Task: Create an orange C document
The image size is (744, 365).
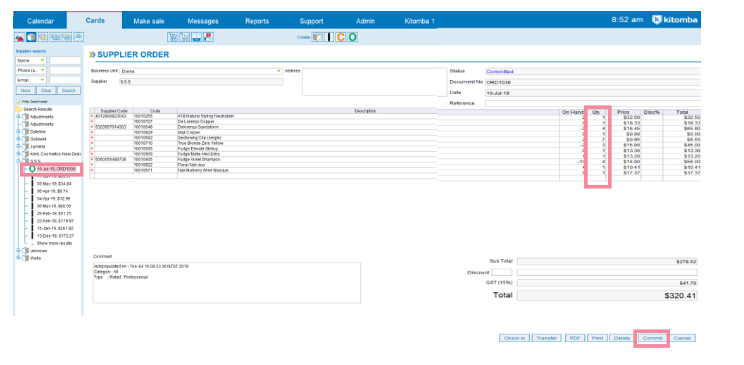Action: pyautogui.click(x=340, y=37)
